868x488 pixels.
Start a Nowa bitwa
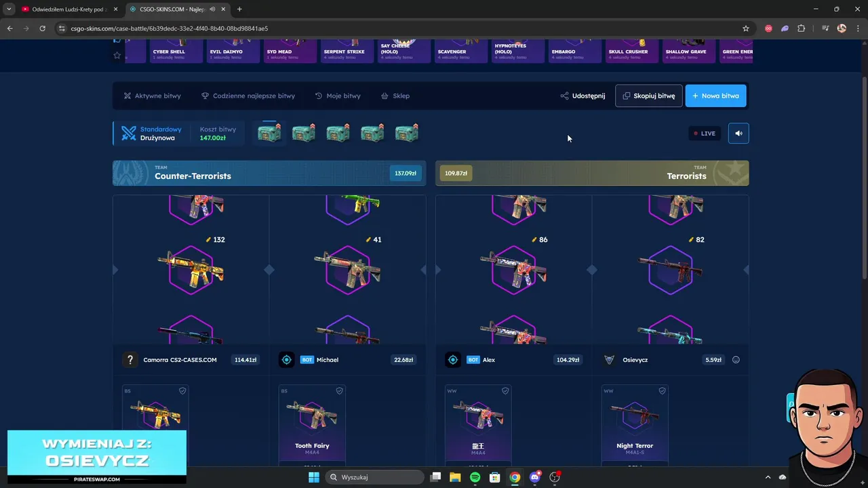[x=715, y=96]
